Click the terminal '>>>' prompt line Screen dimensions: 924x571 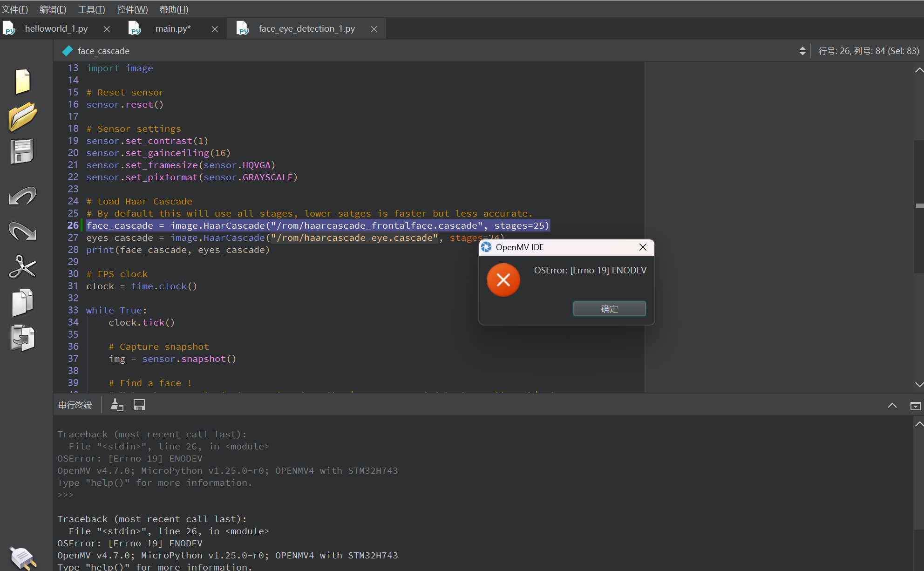coord(65,495)
